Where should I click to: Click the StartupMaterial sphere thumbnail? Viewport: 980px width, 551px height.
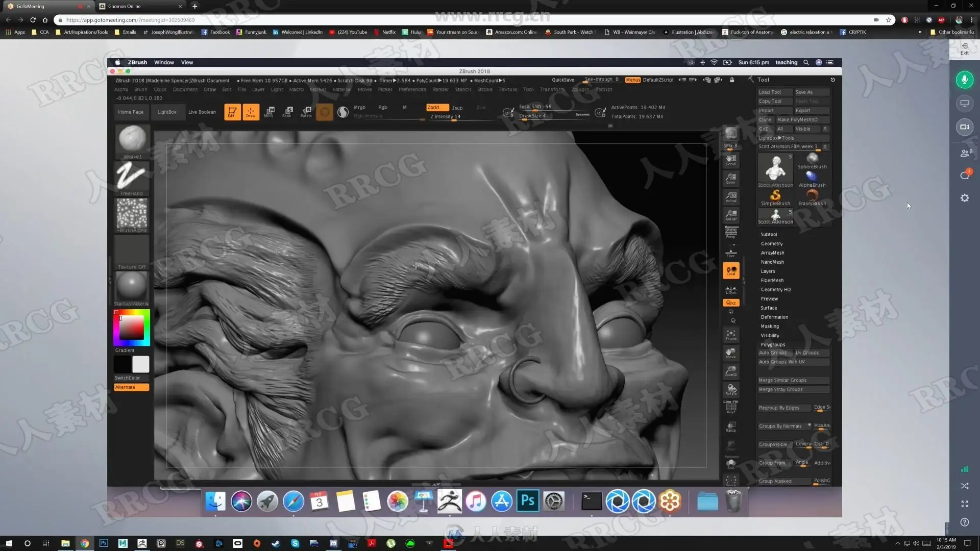pyautogui.click(x=131, y=285)
